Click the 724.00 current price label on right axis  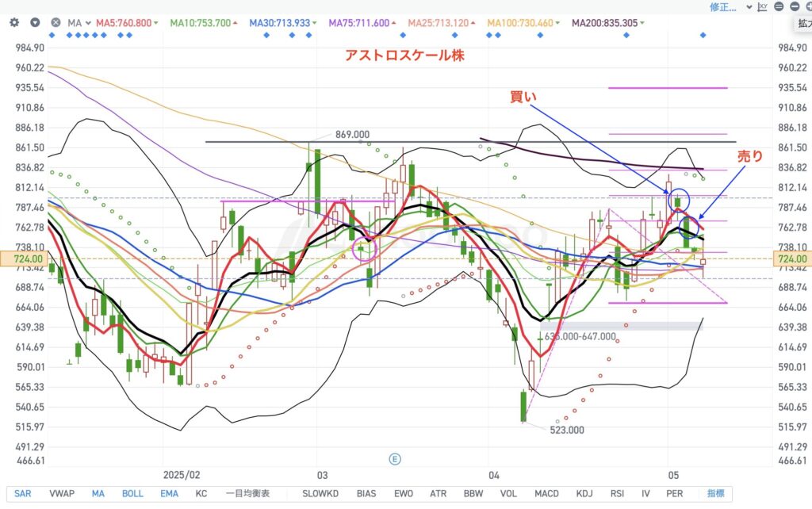[x=792, y=258]
